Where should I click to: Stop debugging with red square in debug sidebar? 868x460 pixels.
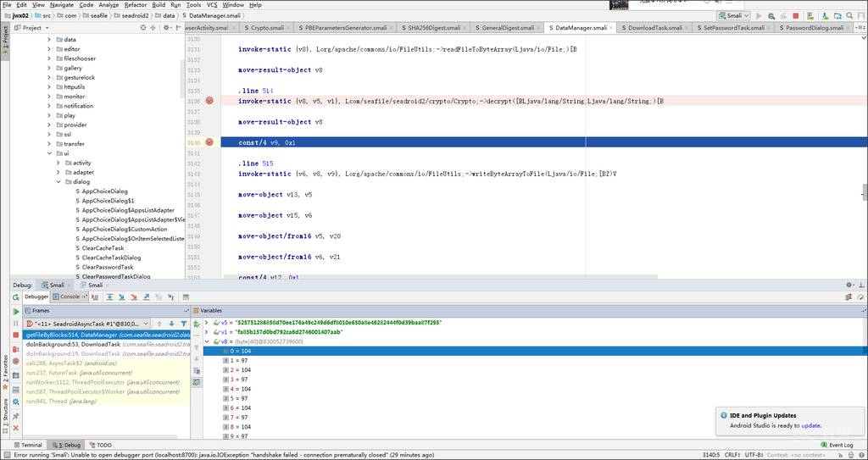tap(15, 335)
